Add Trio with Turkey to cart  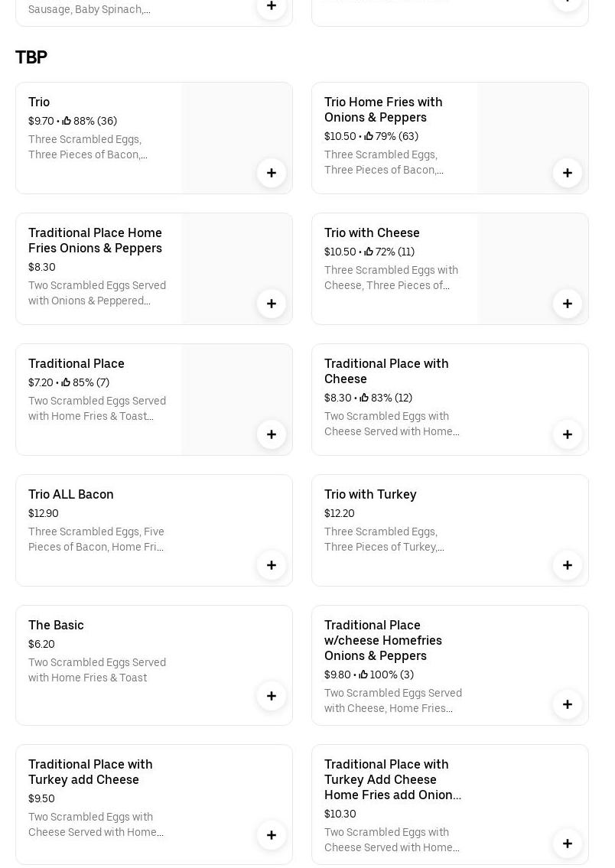[x=568, y=565]
